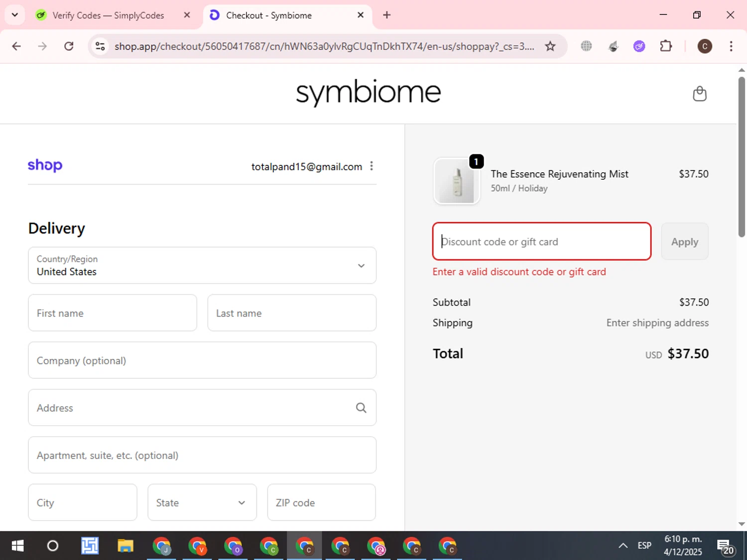Open Chrome taskbar icon with V badge
The image size is (747, 560).
click(x=198, y=546)
